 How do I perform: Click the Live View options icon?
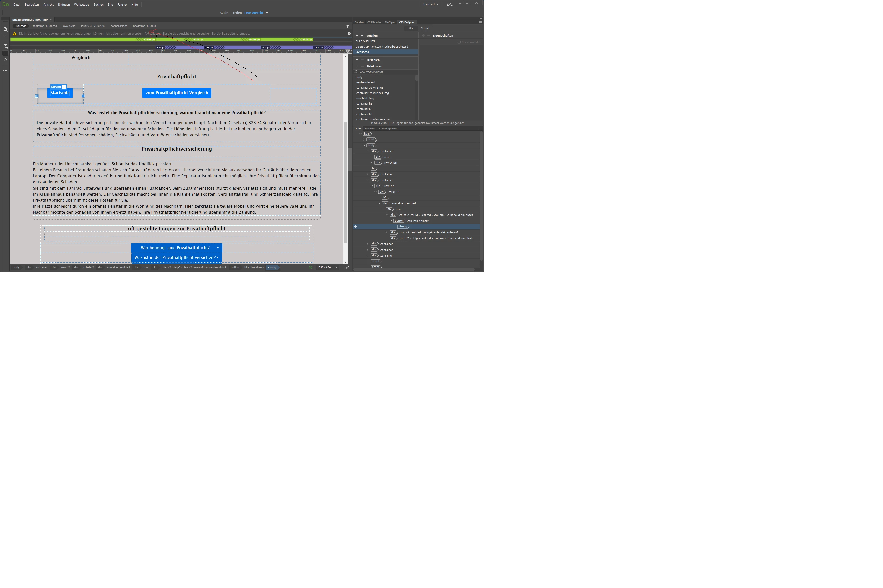point(5,46)
